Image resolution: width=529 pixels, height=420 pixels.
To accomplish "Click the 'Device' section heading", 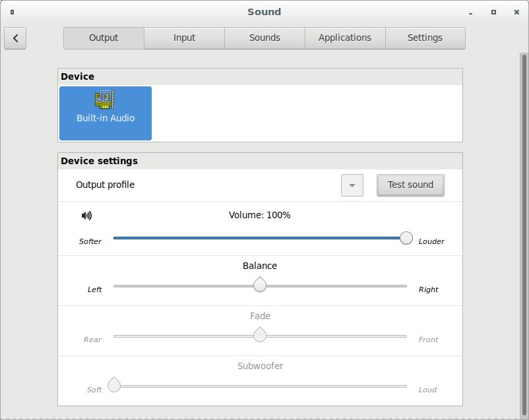I will pyautogui.click(x=78, y=76).
